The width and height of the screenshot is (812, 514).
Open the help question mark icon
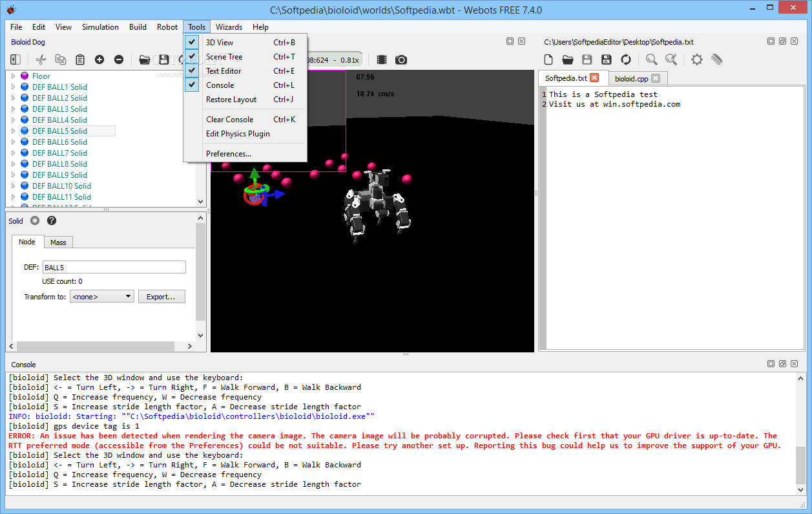tap(52, 220)
